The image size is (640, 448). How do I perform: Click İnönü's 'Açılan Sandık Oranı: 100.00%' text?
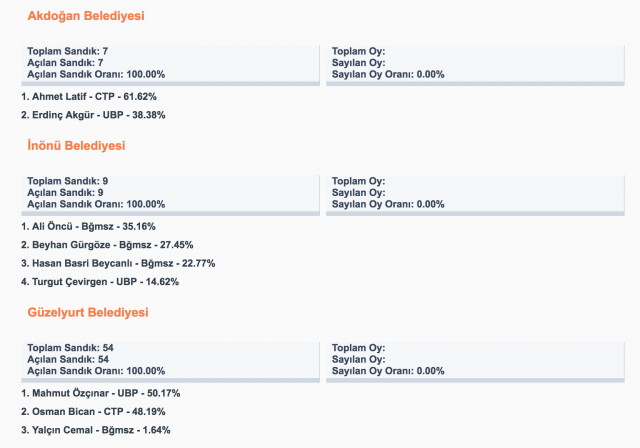(x=96, y=203)
